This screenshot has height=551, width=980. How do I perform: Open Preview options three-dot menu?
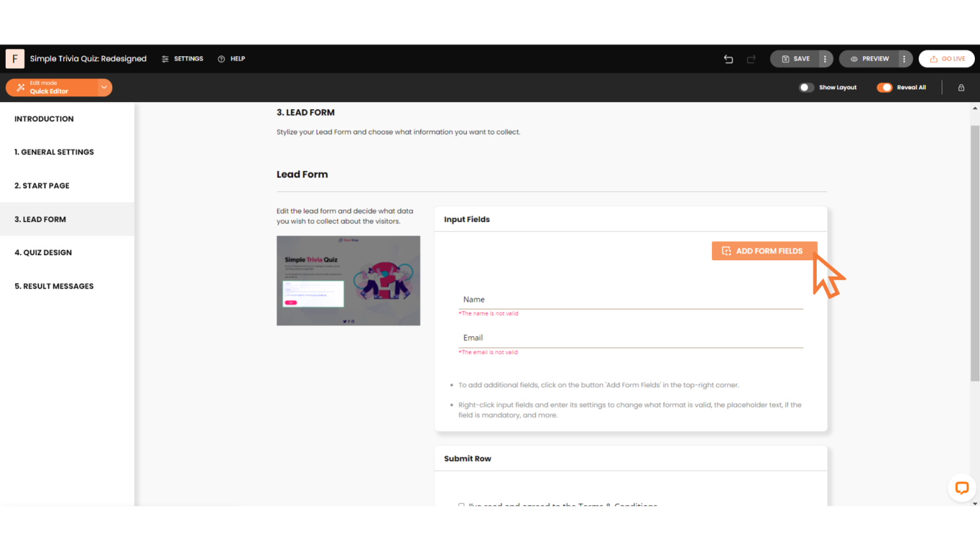[x=904, y=59]
